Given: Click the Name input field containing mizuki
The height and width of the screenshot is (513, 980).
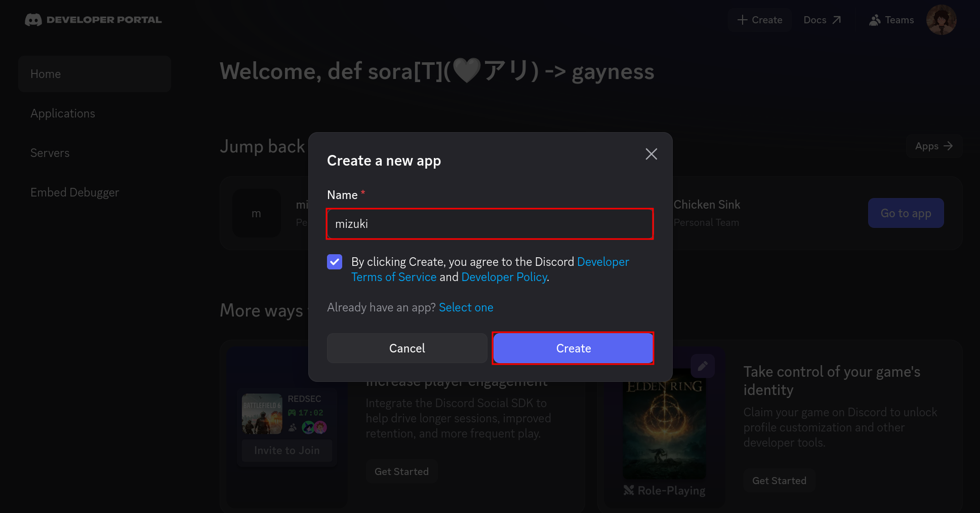Looking at the screenshot, I should [x=489, y=224].
